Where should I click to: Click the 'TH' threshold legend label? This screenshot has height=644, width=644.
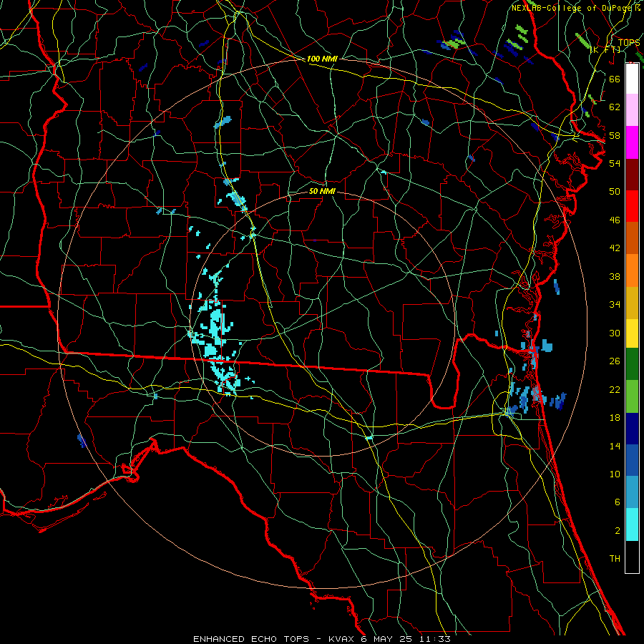(x=615, y=559)
